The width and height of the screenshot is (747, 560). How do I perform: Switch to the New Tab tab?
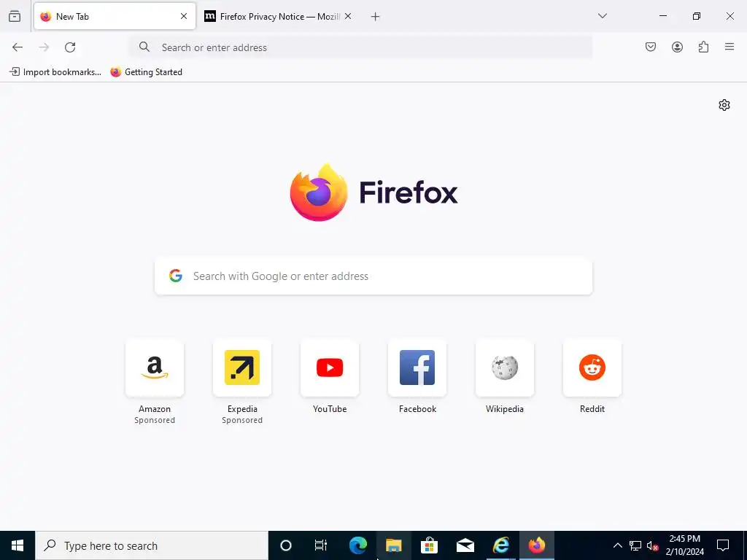tap(115, 16)
